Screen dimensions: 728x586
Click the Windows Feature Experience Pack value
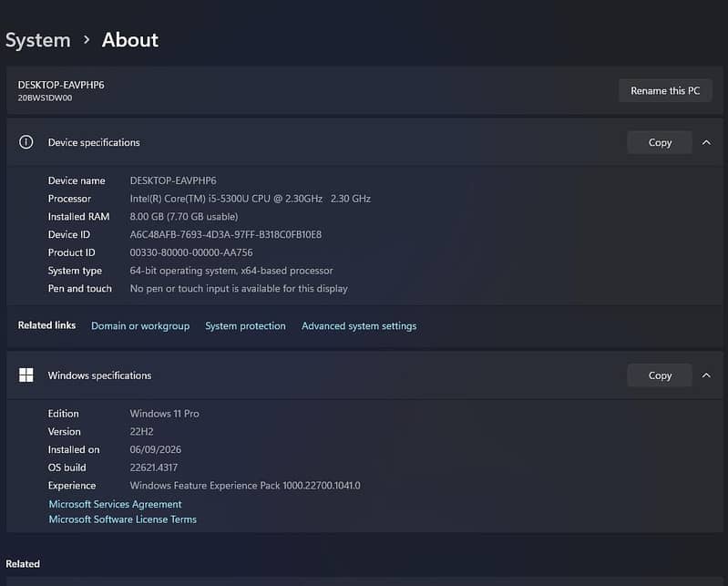point(245,485)
